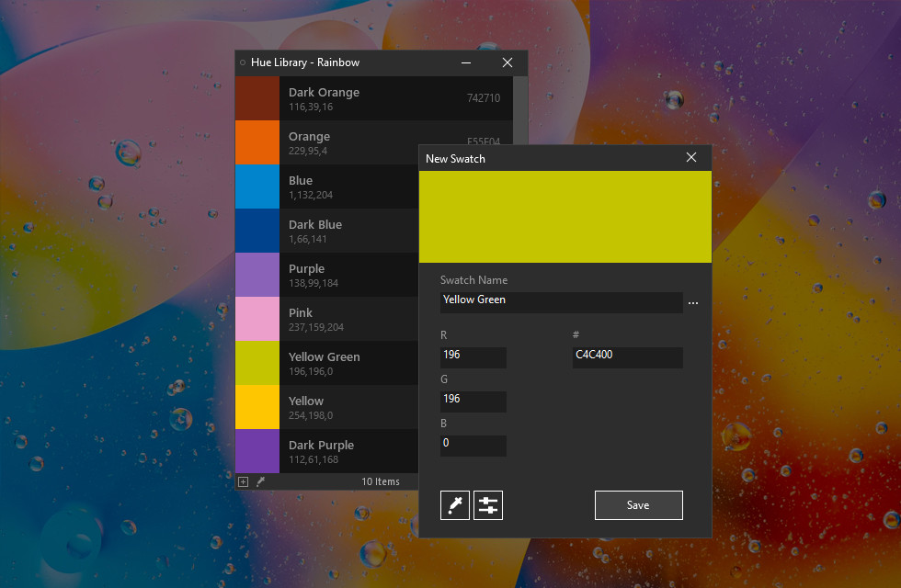The image size is (901, 588).
Task: Click the 'Pink' swatch name
Action: pyautogui.click(x=301, y=313)
